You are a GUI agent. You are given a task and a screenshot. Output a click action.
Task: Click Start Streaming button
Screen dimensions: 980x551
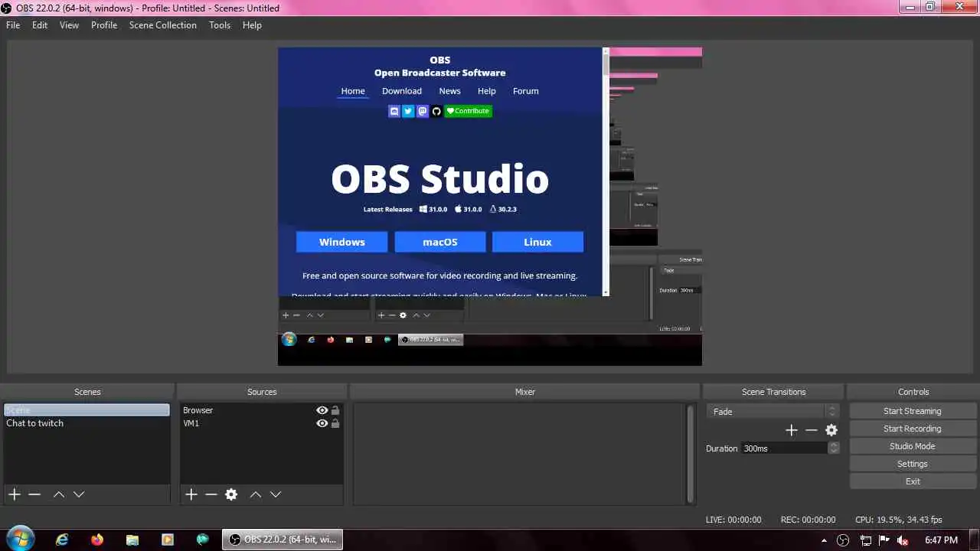pyautogui.click(x=912, y=411)
